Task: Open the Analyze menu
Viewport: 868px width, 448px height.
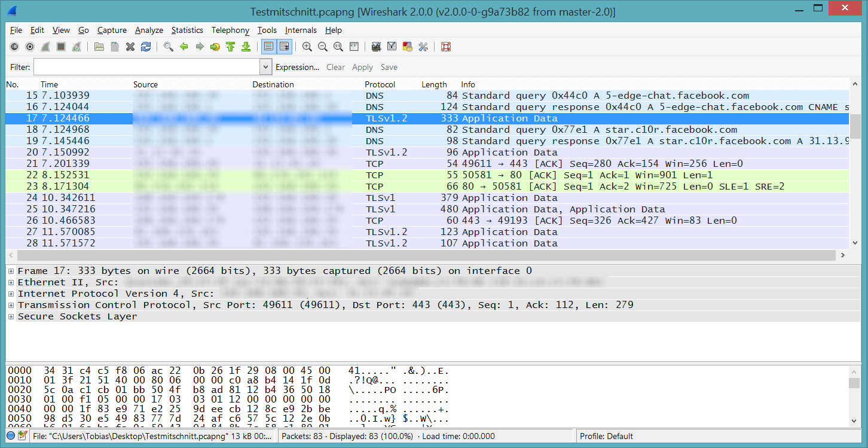Action: click(x=149, y=30)
